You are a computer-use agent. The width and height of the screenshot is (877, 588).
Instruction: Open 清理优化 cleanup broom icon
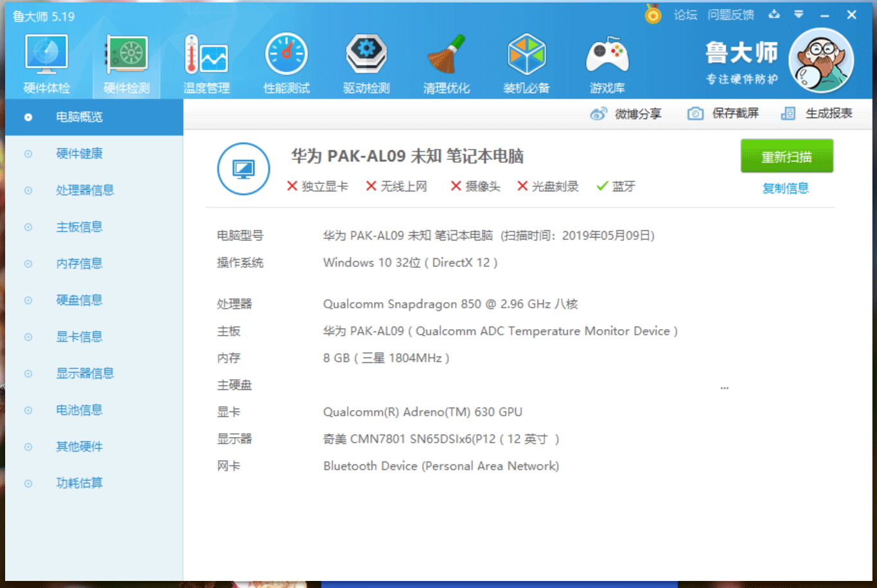coord(447,63)
